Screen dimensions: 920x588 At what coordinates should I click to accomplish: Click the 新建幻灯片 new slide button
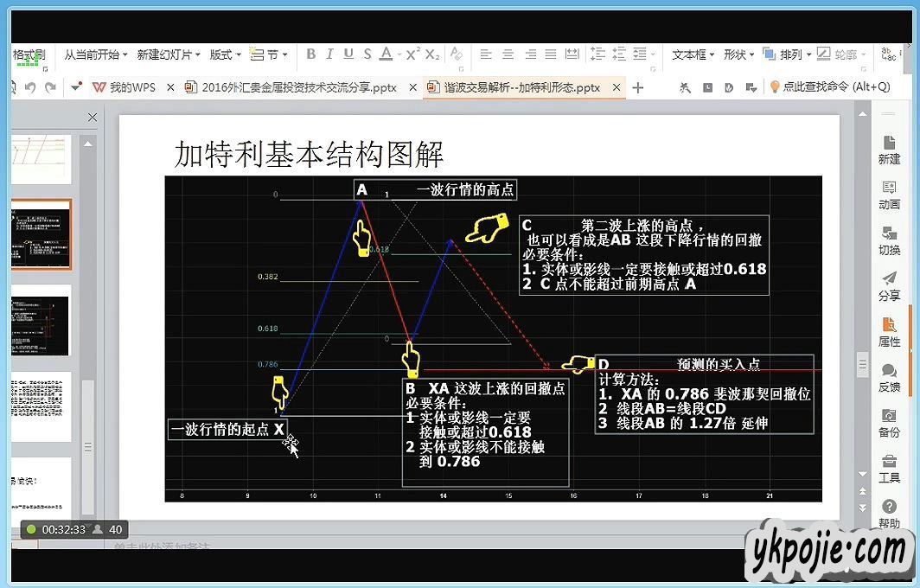click(x=168, y=54)
